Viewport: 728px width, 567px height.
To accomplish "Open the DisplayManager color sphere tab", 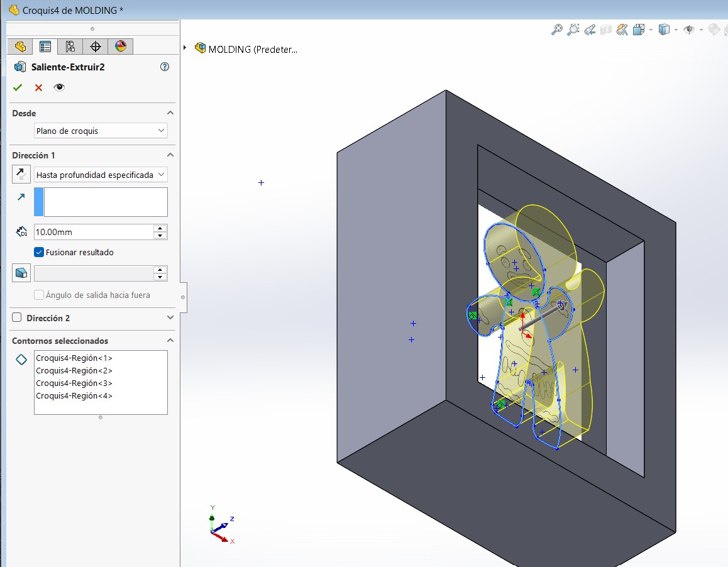I will click(120, 47).
